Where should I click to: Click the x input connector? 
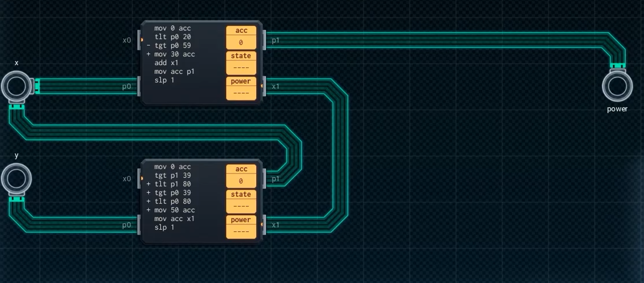tap(16, 86)
